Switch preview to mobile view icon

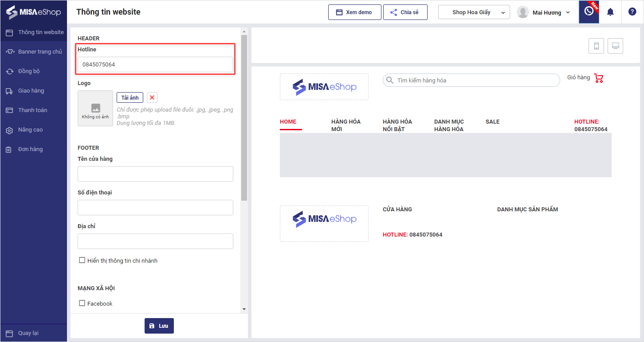[597, 46]
